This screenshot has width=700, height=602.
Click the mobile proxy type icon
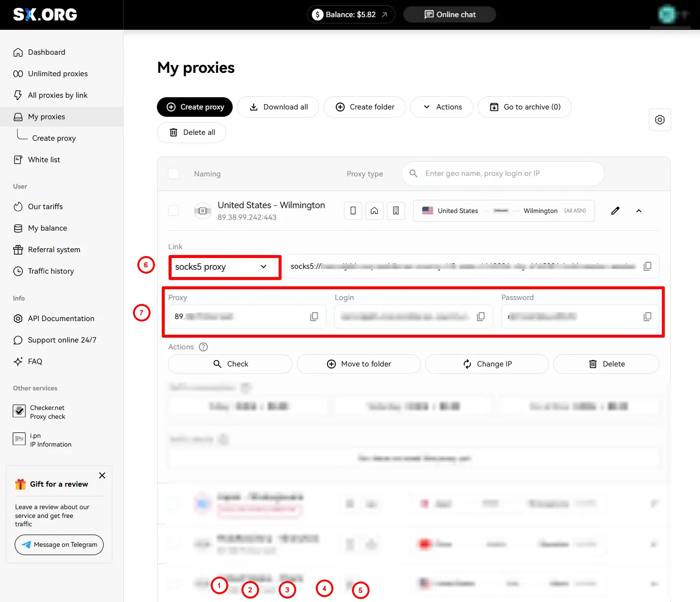[x=353, y=211]
